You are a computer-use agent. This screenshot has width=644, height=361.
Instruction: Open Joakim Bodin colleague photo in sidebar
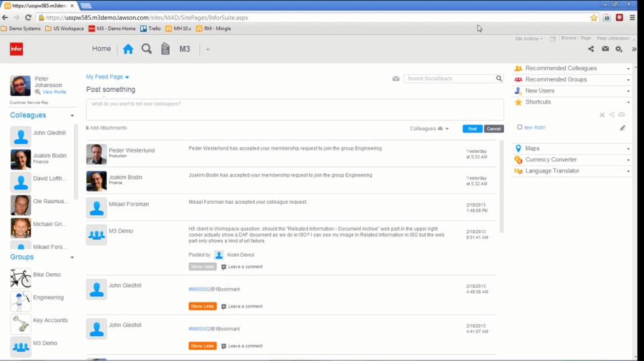coord(20,159)
